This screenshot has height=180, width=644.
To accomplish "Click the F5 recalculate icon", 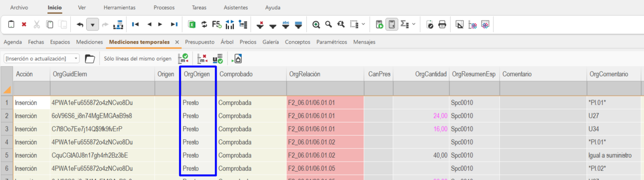I will [x=217, y=24].
